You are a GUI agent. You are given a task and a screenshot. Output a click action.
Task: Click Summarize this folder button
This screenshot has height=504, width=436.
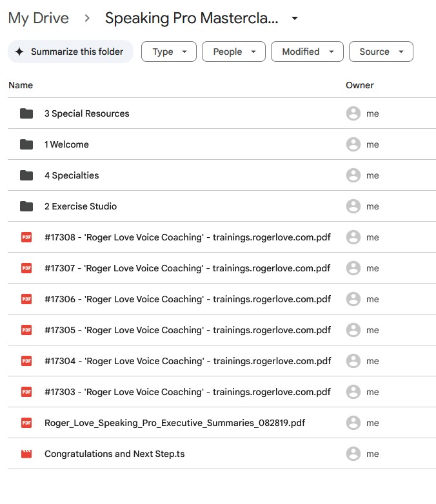tap(70, 52)
